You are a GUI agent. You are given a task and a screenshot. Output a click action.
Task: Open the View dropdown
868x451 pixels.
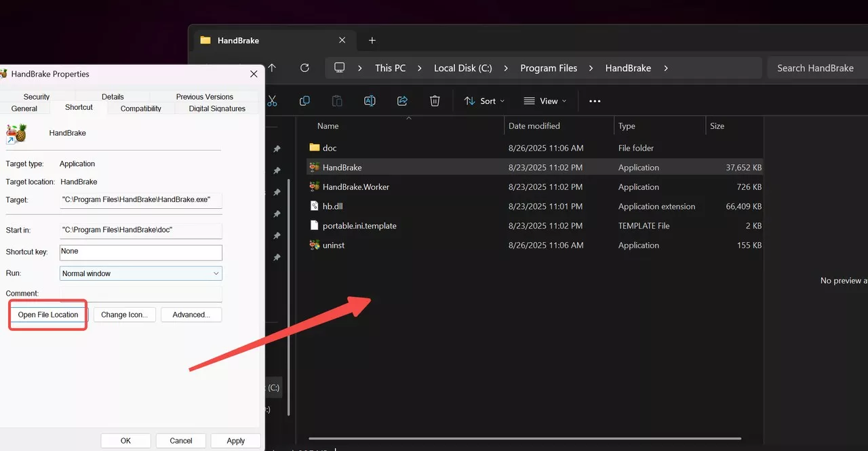click(x=545, y=100)
